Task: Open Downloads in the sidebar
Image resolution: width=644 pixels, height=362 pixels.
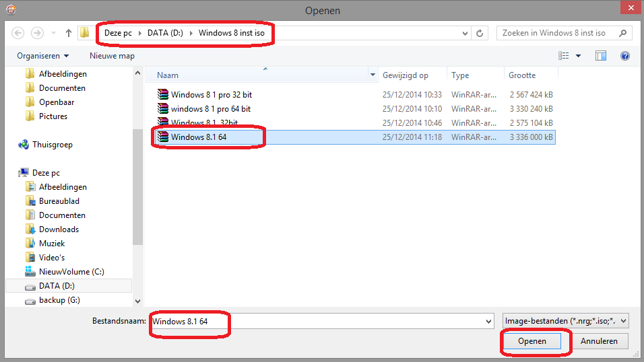Action: coord(59,229)
